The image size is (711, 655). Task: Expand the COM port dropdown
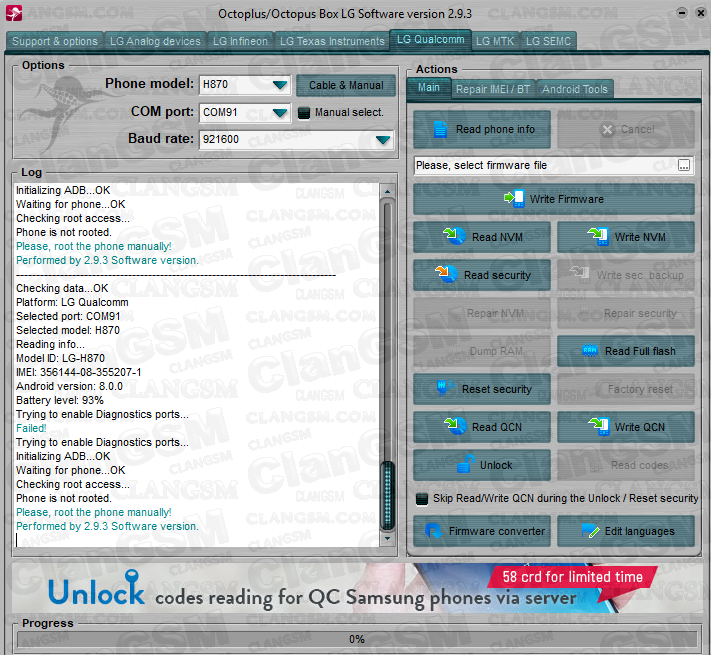[x=280, y=112]
